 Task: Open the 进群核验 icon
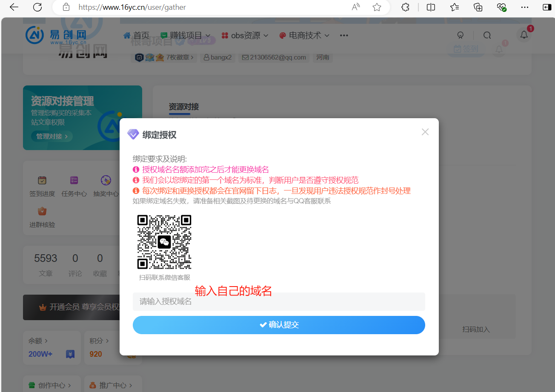click(x=42, y=211)
